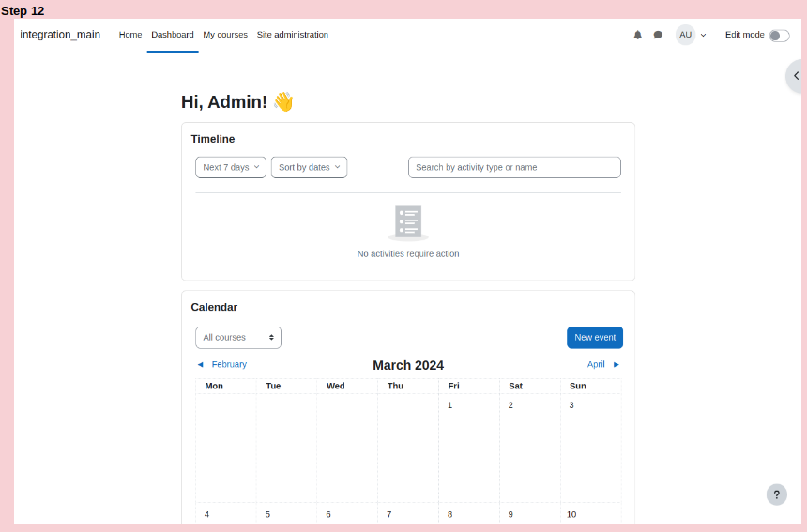Screen dimensions: 807x532
Task: Expand the user menu chevron
Action: pos(704,36)
